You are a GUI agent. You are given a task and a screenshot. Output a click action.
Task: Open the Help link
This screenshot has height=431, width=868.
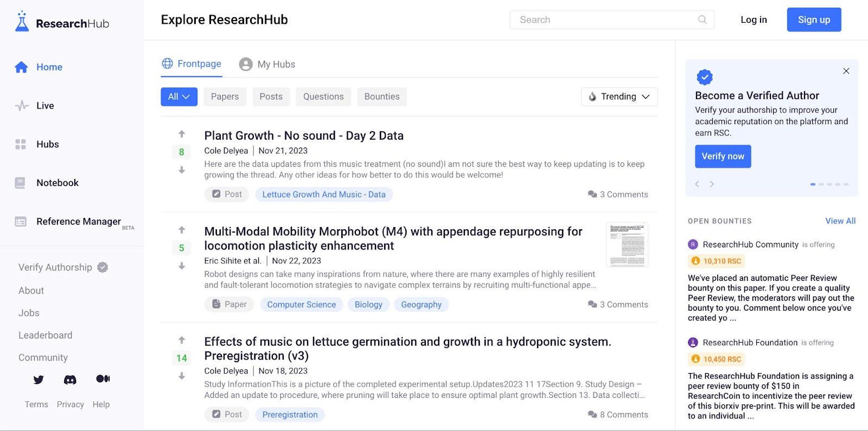tap(101, 404)
